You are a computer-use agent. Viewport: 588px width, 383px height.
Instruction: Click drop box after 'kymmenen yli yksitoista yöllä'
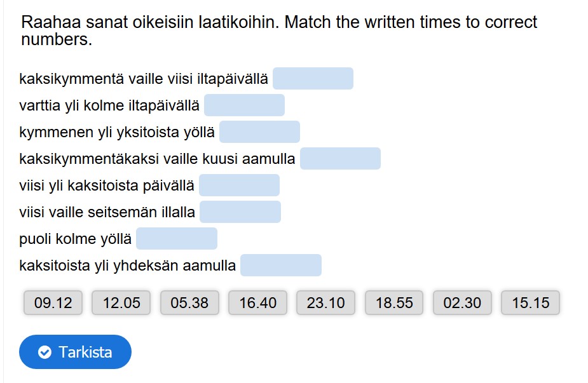[259, 132]
